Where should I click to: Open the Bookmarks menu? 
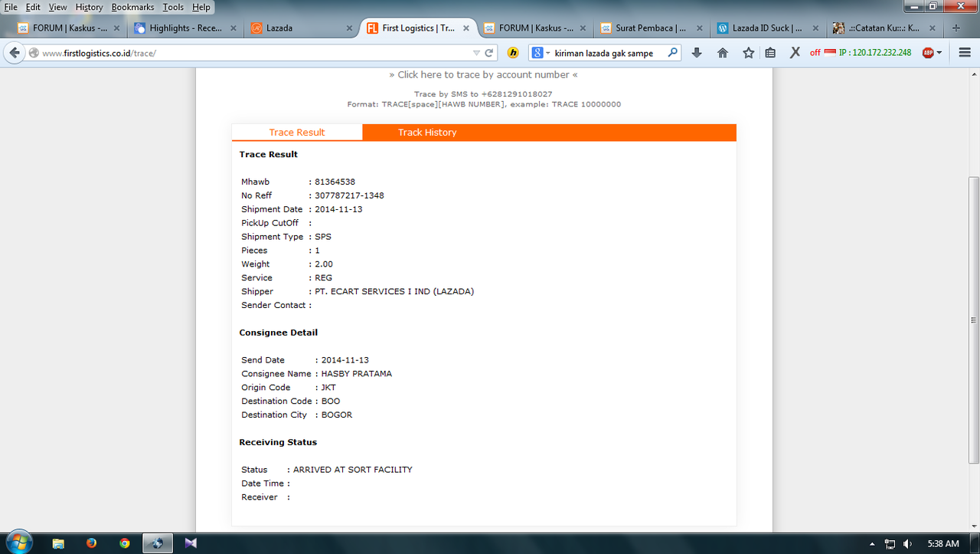[132, 7]
